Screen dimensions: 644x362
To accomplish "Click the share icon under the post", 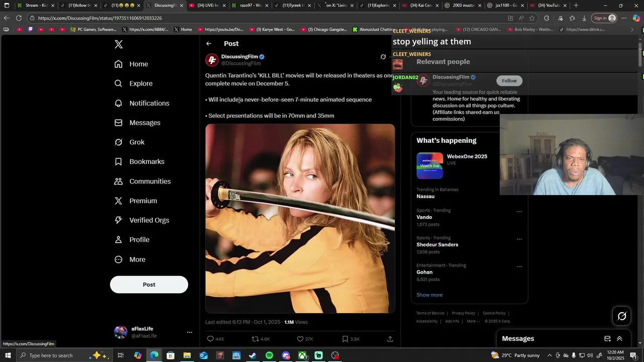I will pos(390,339).
